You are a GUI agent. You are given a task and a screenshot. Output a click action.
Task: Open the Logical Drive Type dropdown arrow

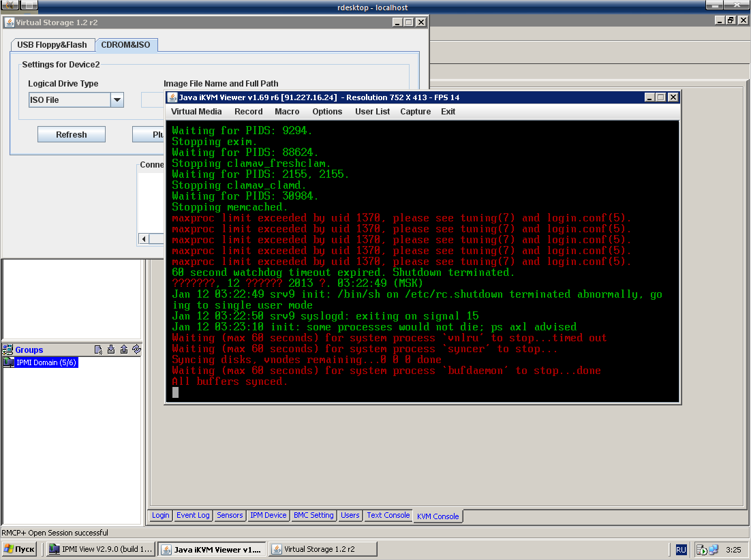click(x=117, y=100)
